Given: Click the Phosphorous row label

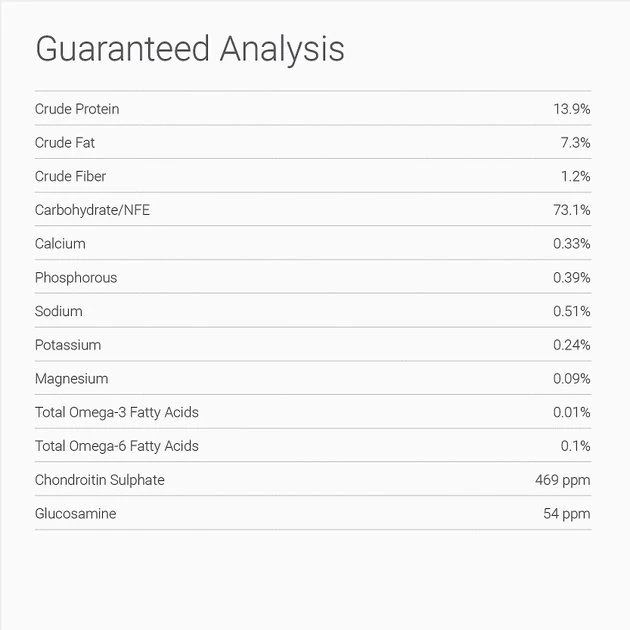Looking at the screenshot, I should click(76, 278).
